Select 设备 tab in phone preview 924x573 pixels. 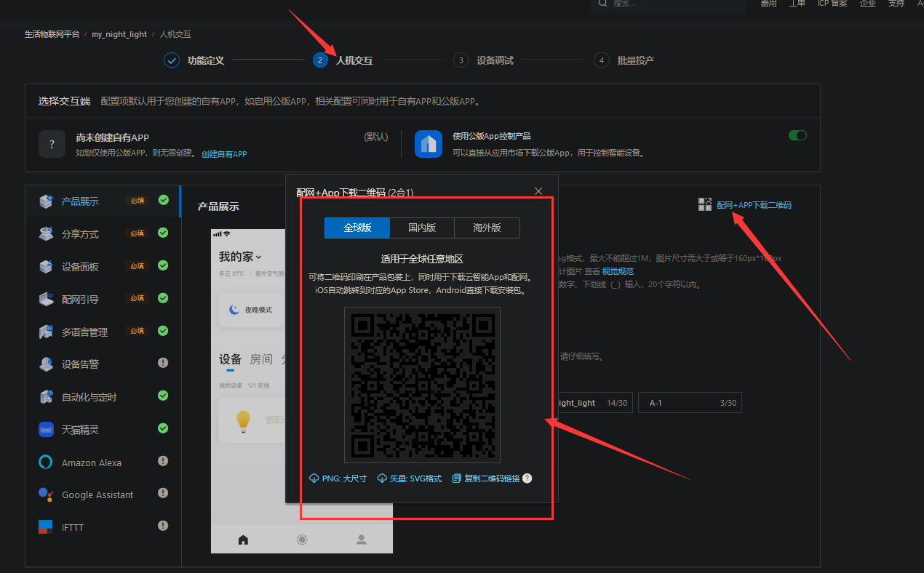point(231,359)
